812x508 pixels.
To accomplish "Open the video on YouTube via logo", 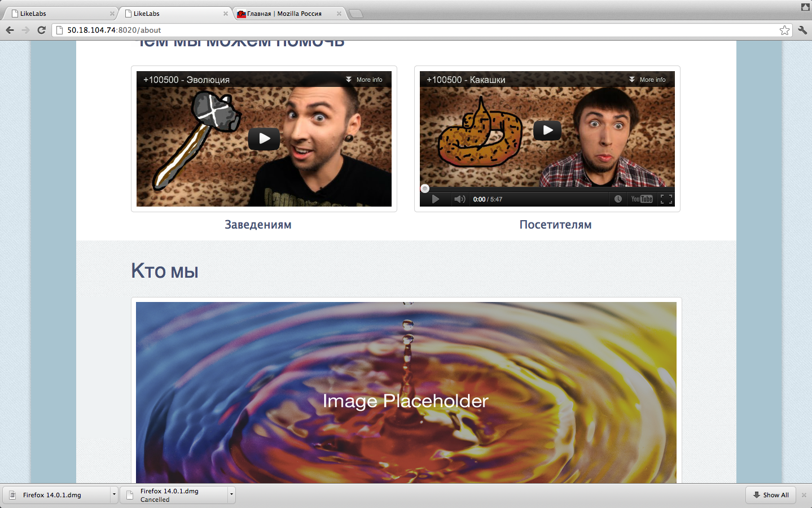I will (x=642, y=199).
